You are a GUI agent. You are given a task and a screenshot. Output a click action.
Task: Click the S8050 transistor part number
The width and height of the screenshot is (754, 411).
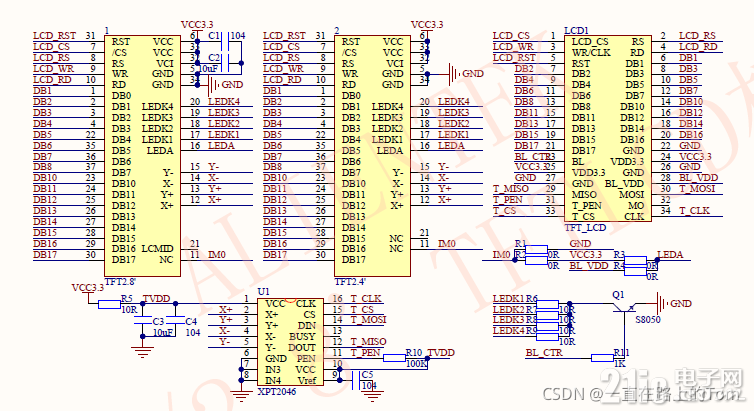(x=648, y=320)
